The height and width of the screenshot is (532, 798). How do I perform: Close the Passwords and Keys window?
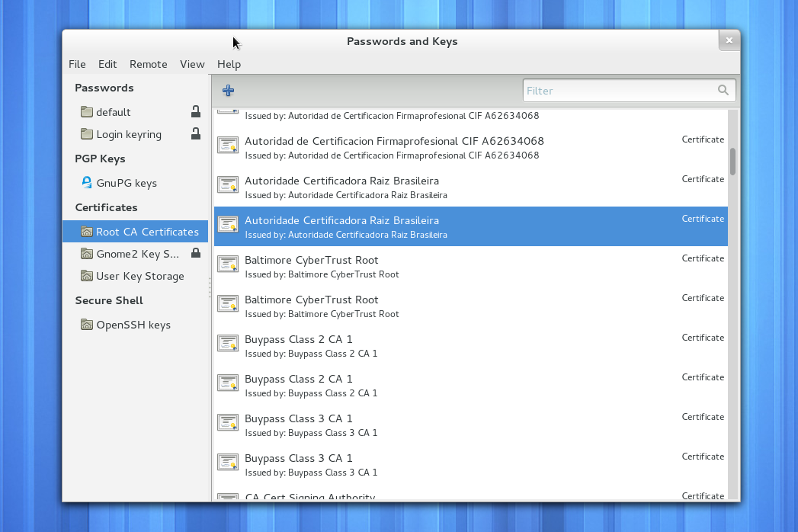click(x=729, y=40)
